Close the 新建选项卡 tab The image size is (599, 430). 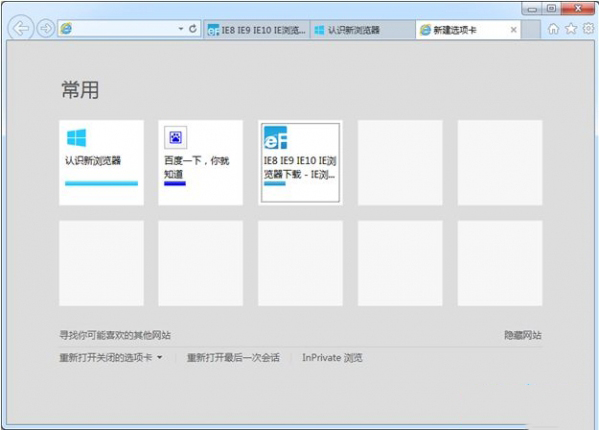click(513, 30)
